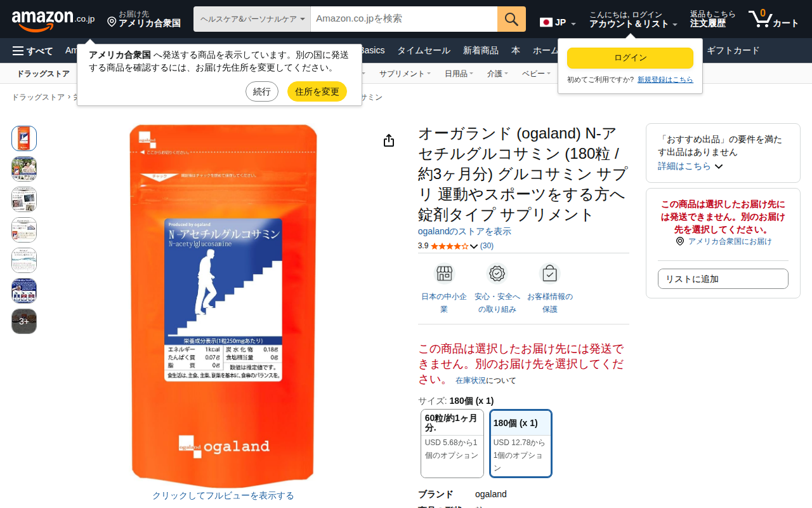Select the first product thumbnail image

pos(24,138)
